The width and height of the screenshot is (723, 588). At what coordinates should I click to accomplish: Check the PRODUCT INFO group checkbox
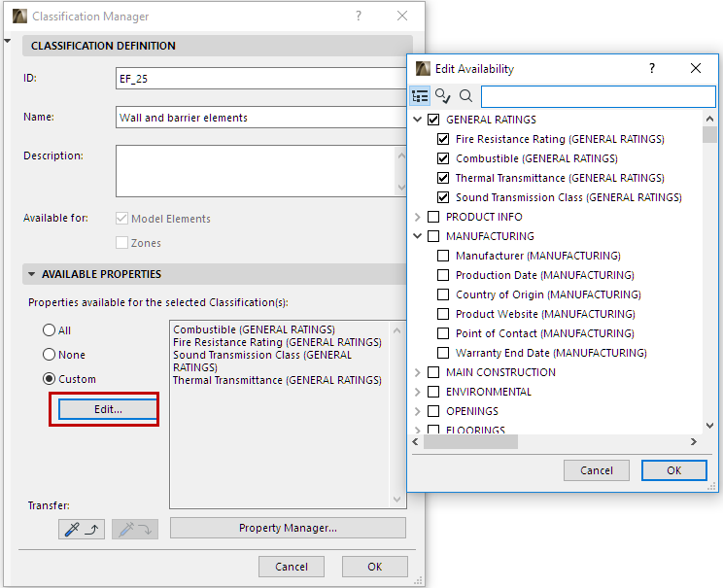(x=433, y=217)
